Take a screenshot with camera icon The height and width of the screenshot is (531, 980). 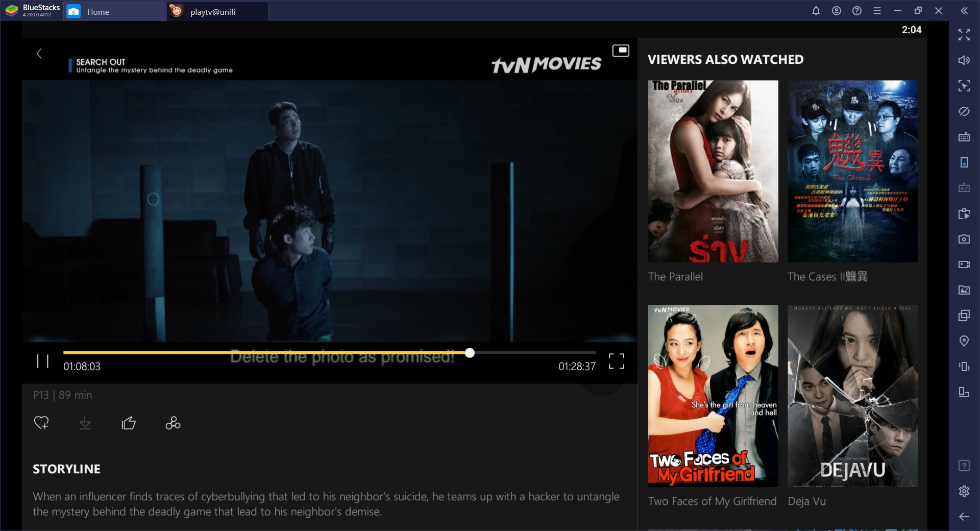point(964,239)
